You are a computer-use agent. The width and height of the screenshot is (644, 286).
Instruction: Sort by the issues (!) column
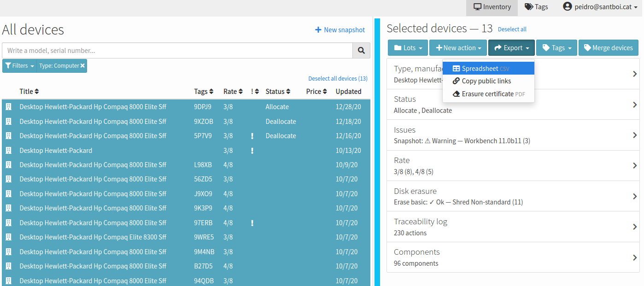(255, 92)
